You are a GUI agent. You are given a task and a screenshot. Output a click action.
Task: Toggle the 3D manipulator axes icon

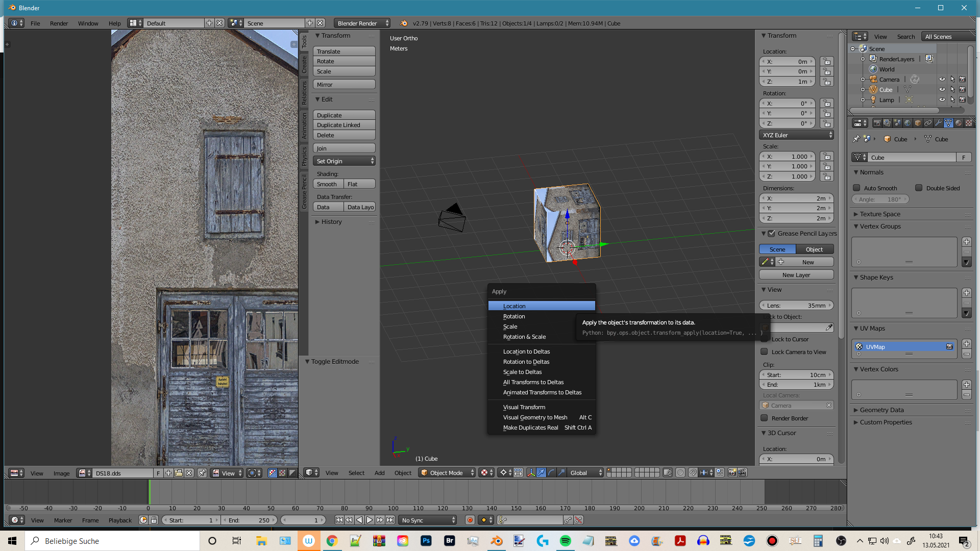531,473
